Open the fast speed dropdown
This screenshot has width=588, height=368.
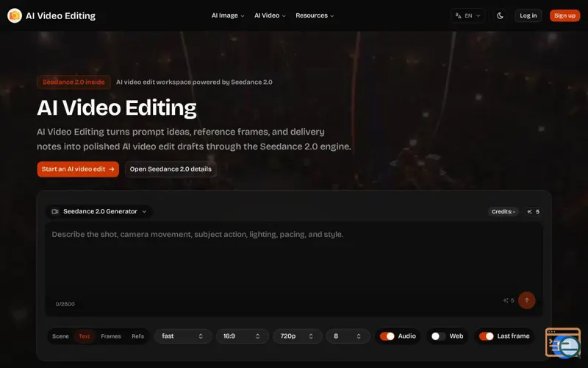click(183, 336)
